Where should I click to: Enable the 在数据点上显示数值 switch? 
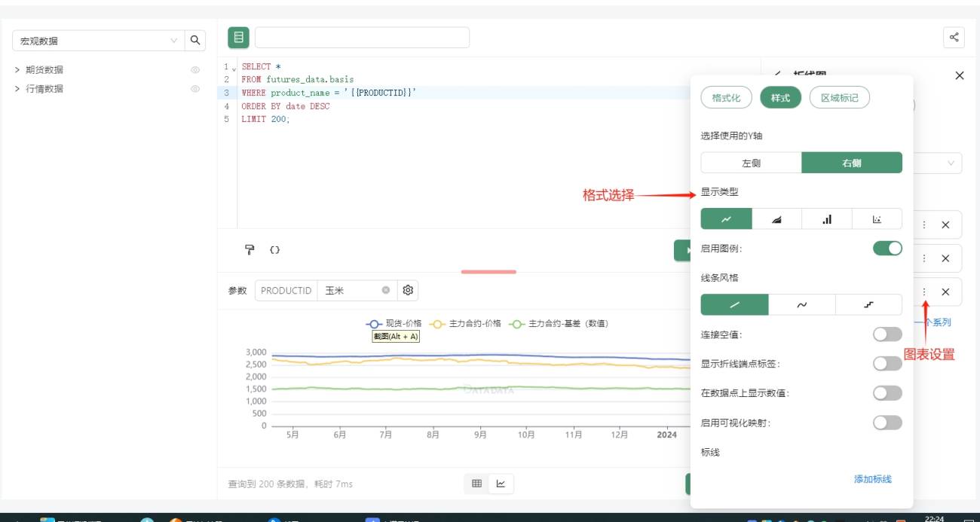pos(887,393)
